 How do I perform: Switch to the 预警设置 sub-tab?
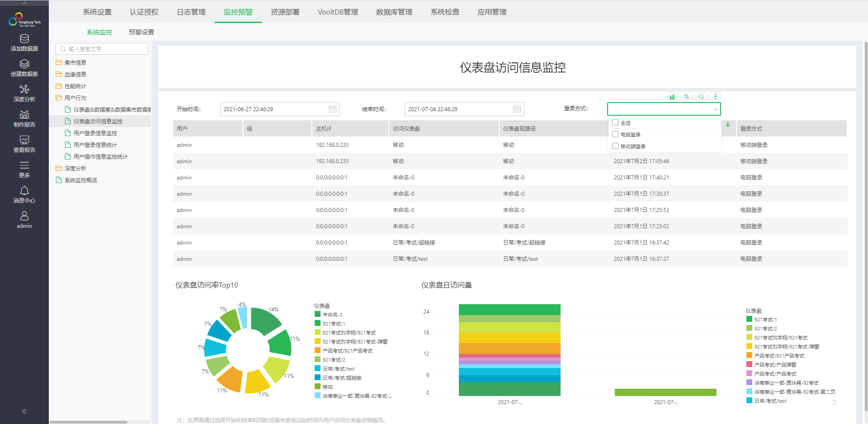[142, 32]
